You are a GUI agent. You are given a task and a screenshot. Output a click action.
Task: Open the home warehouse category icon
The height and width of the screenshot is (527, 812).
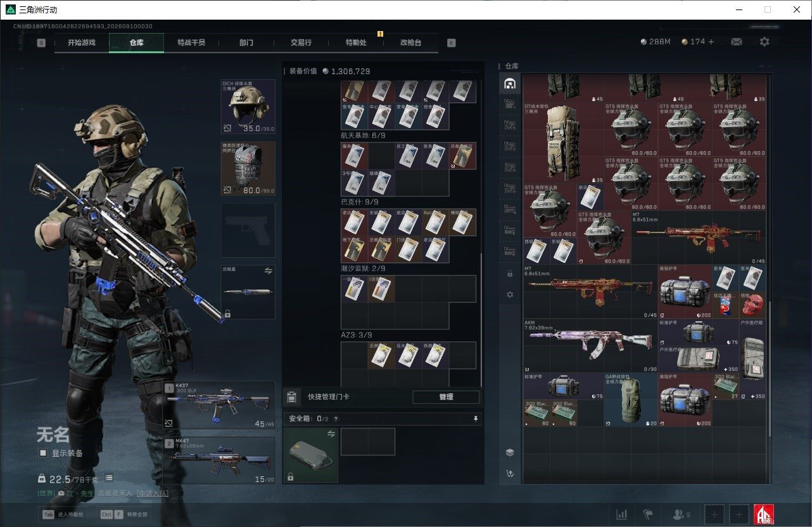[509, 84]
